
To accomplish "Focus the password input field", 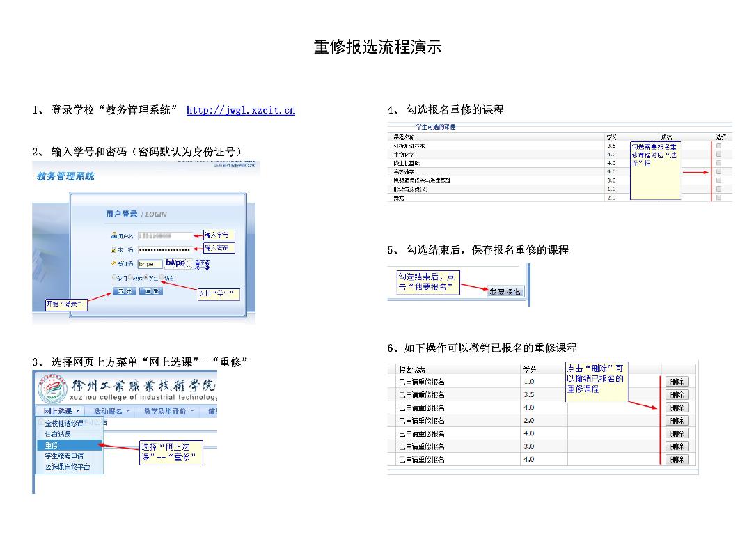I will 166,250.
